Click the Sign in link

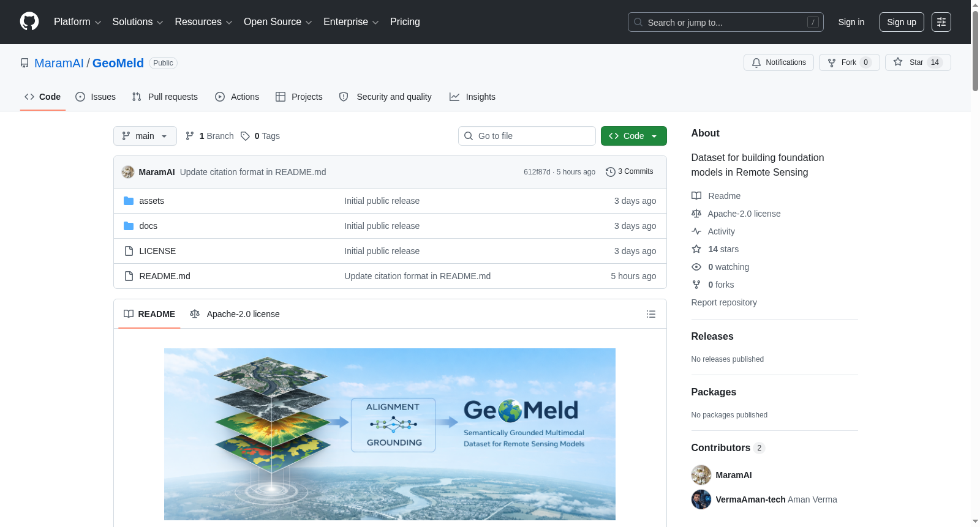click(851, 22)
